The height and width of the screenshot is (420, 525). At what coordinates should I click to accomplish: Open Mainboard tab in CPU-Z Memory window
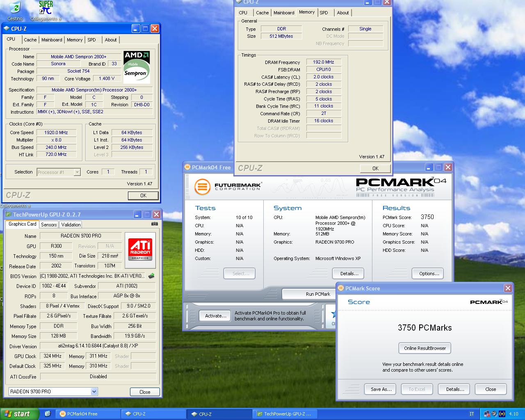[284, 13]
